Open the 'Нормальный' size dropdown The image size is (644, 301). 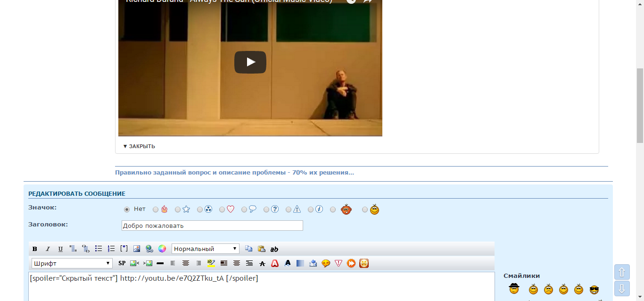[206, 249]
